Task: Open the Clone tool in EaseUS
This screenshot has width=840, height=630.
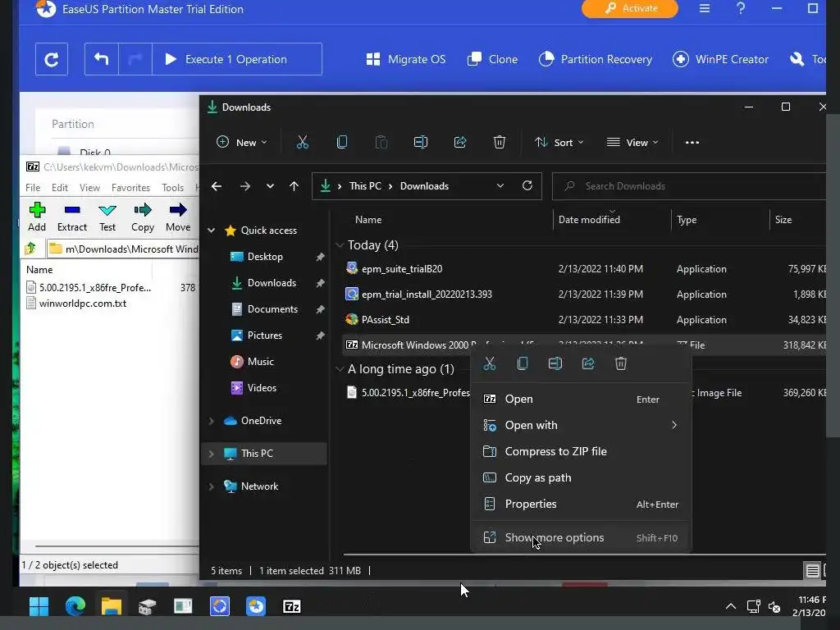Action: pyautogui.click(x=492, y=59)
